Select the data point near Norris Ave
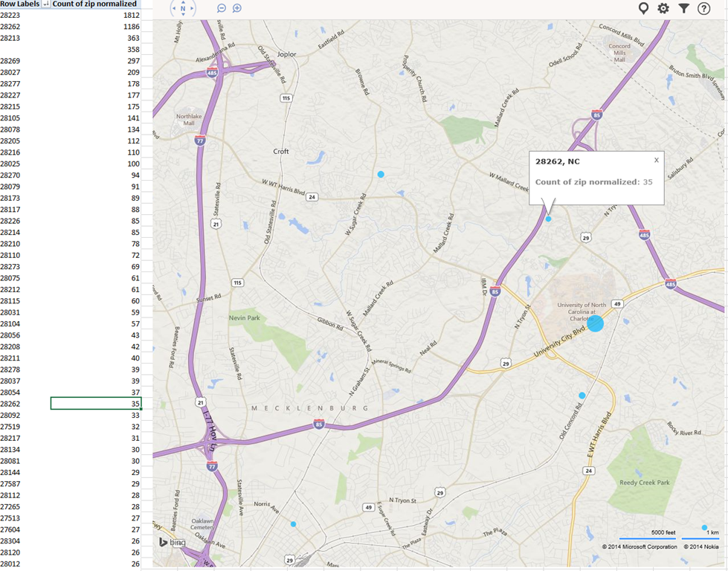728x571 pixels. coord(293,524)
